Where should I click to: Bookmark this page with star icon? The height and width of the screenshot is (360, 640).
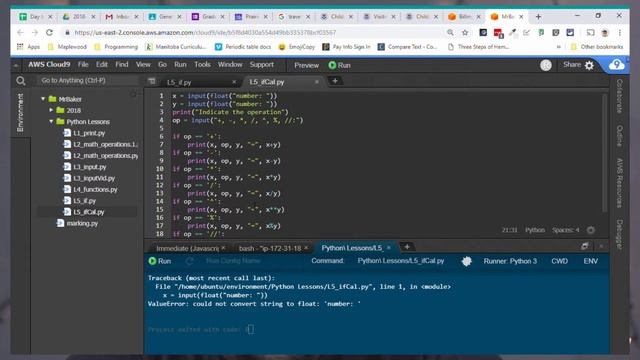[x=464, y=32]
